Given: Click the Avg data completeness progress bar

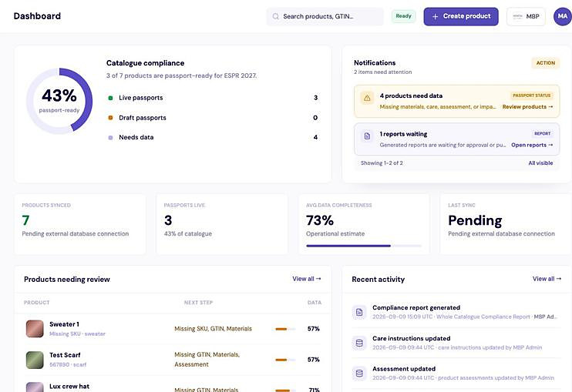Looking at the screenshot, I should (x=364, y=246).
